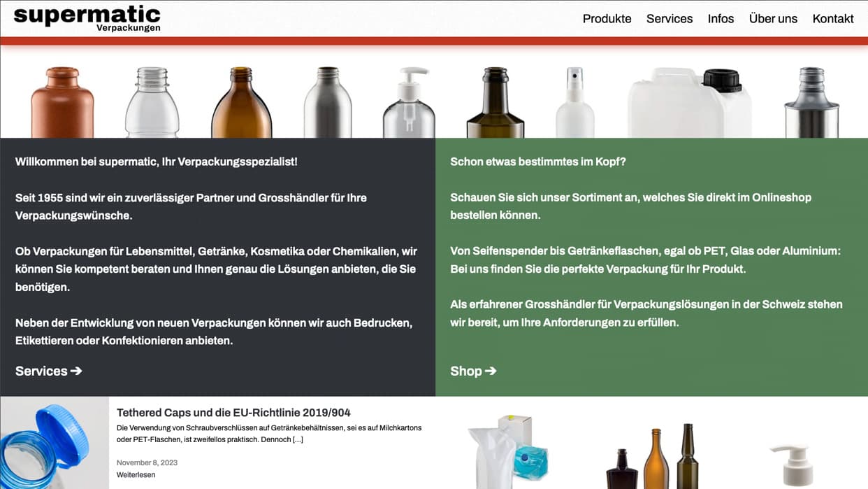The width and height of the screenshot is (868, 489).
Task: Select the silver aluminium bottle image
Action: pos(328,102)
